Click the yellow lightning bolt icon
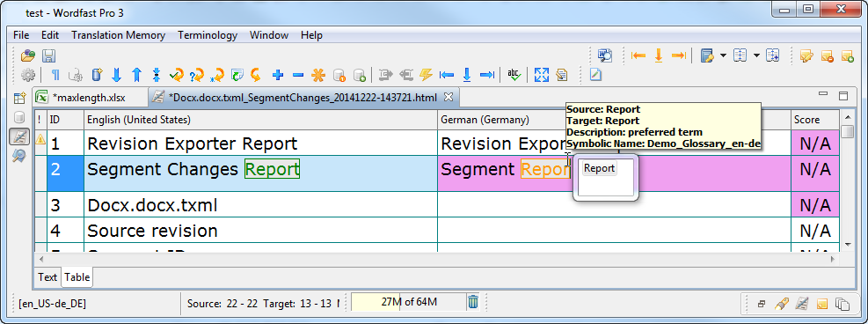The image size is (868, 324). 426,75
